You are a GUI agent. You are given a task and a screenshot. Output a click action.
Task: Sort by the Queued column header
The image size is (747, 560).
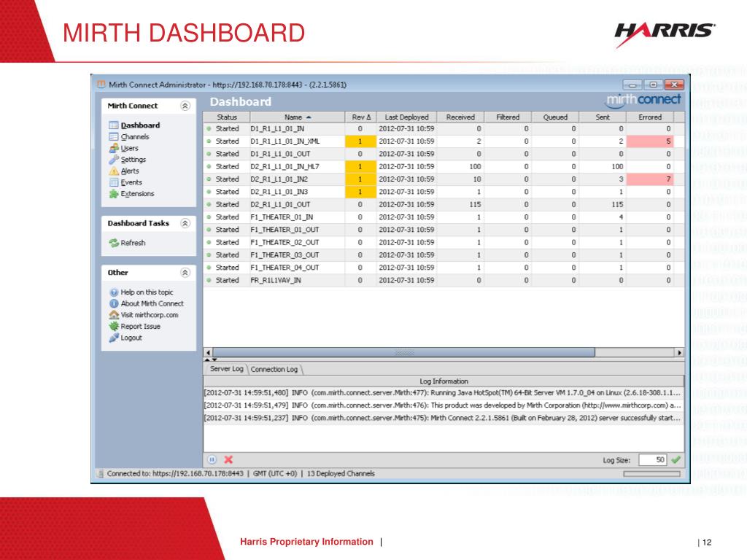click(x=555, y=117)
